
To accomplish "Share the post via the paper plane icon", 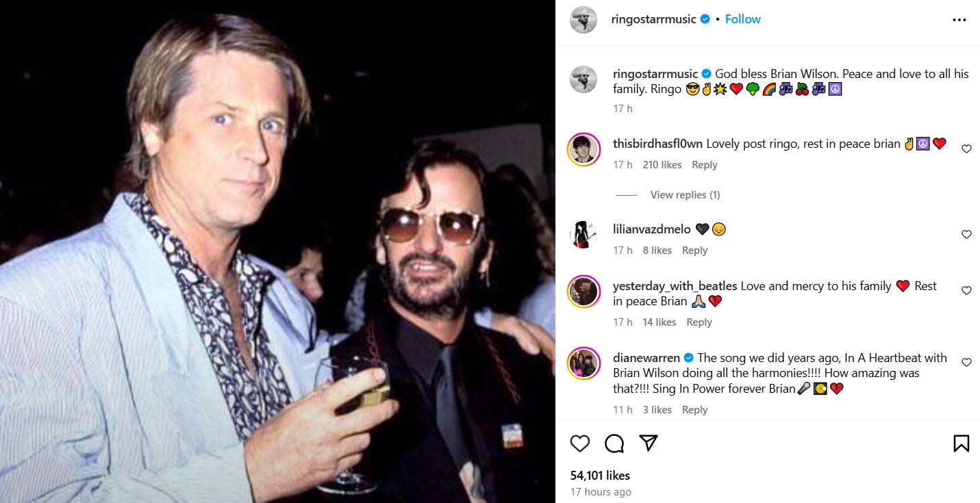I will pos(647,443).
